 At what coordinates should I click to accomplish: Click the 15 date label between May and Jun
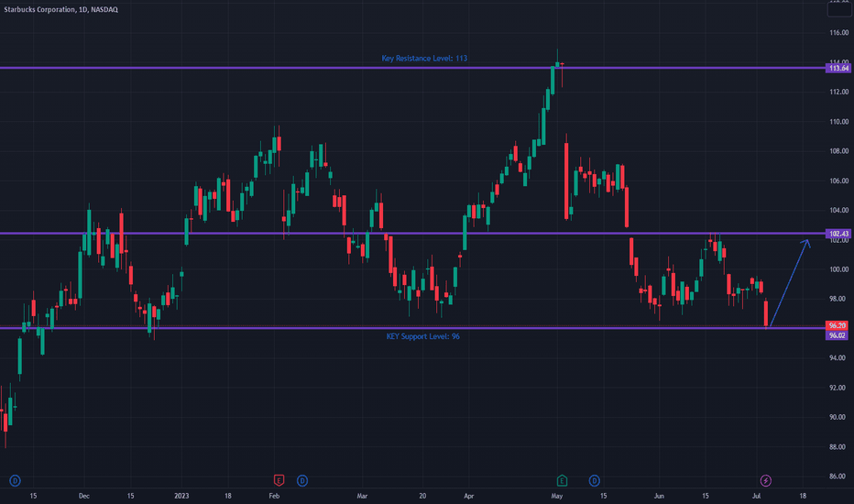coord(604,496)
